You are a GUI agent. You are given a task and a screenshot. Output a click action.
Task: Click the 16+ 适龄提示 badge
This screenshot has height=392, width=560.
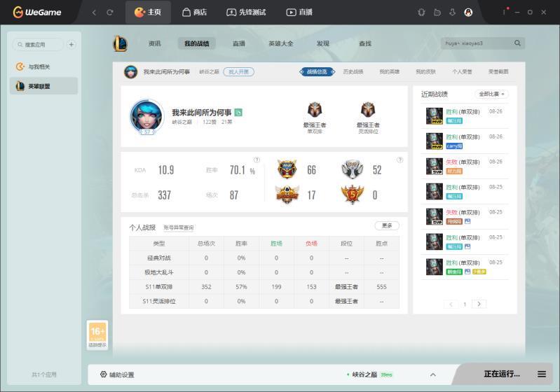pos(97,335)
